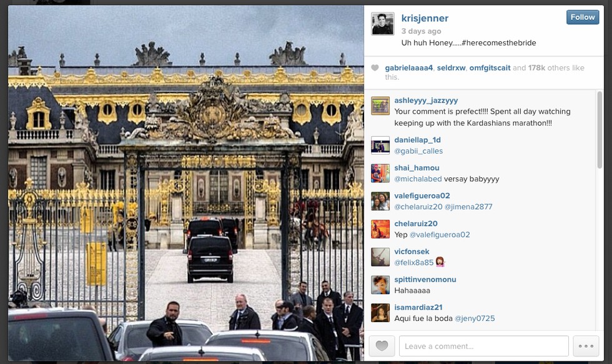Click chelaruiz20's avatar thumbnail
612x364 pixels.
point(380,229)
